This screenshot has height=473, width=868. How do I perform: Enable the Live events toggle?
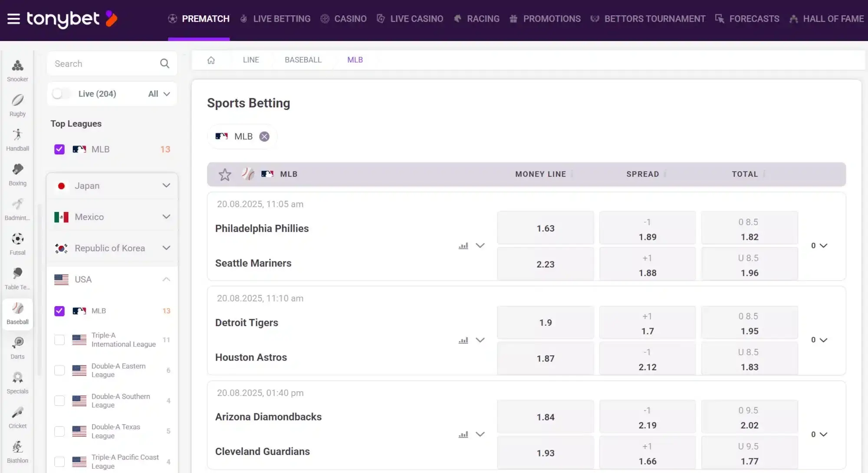[x=61, y=93]
